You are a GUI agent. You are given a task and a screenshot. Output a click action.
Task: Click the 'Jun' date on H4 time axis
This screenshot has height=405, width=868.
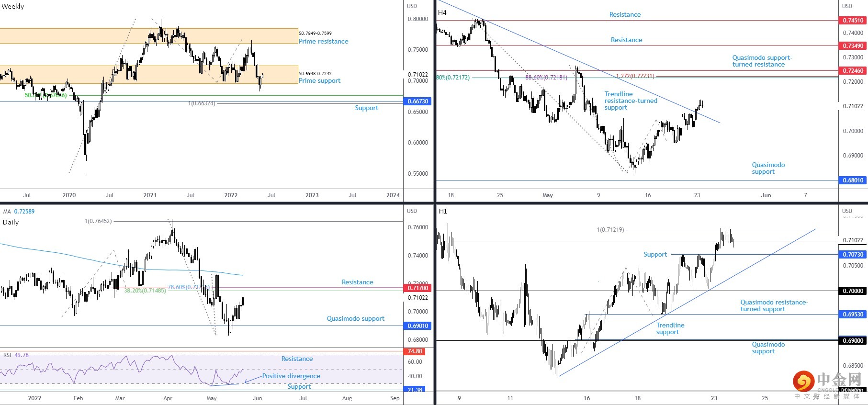766,195
